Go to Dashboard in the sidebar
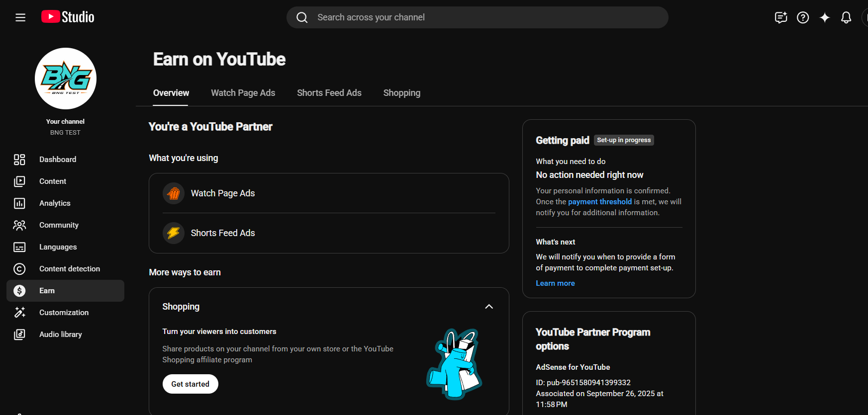The image size is (868, 415). point(66,160)
